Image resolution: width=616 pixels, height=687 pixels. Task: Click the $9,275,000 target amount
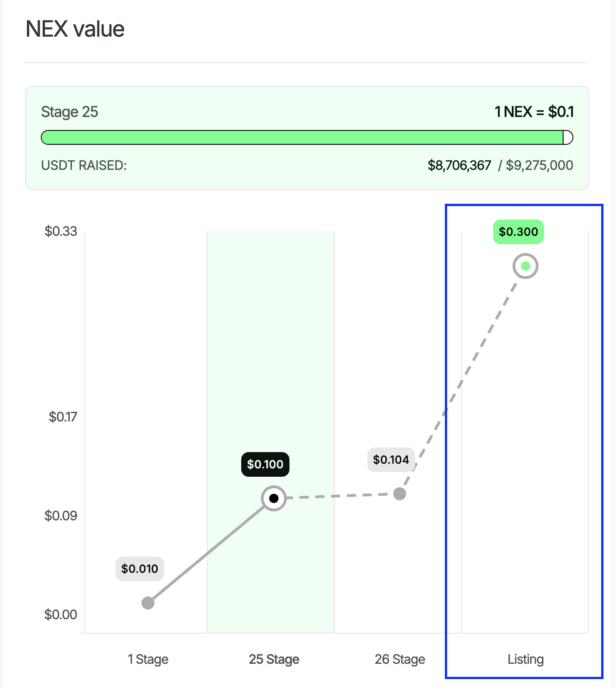(x=539, y=165)
